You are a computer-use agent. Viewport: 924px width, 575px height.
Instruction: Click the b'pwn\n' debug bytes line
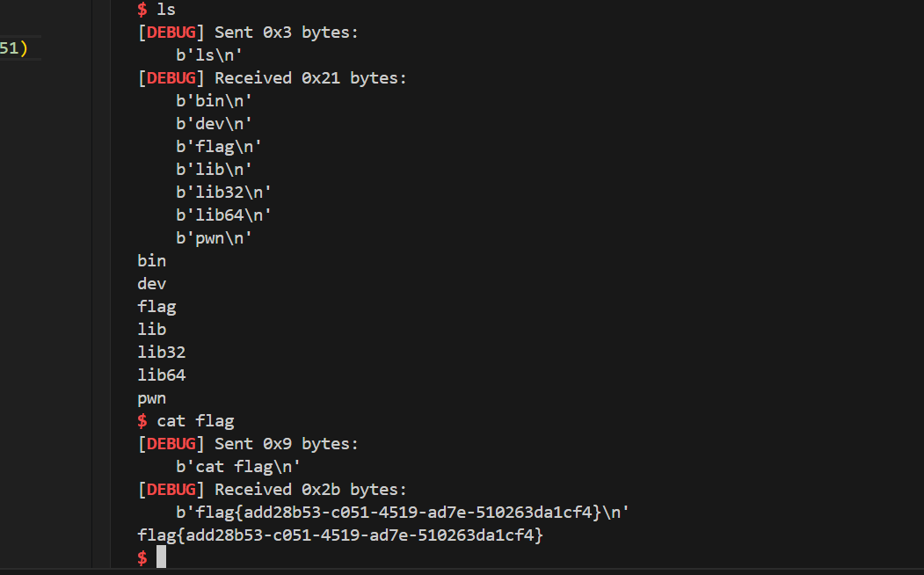click(x=214, y=238)
